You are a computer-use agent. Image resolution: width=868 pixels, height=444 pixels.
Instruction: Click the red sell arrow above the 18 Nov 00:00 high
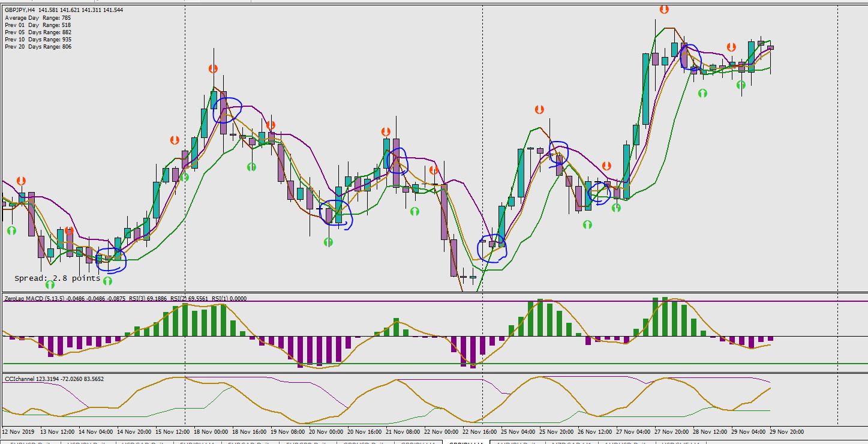tap(213, 69)
